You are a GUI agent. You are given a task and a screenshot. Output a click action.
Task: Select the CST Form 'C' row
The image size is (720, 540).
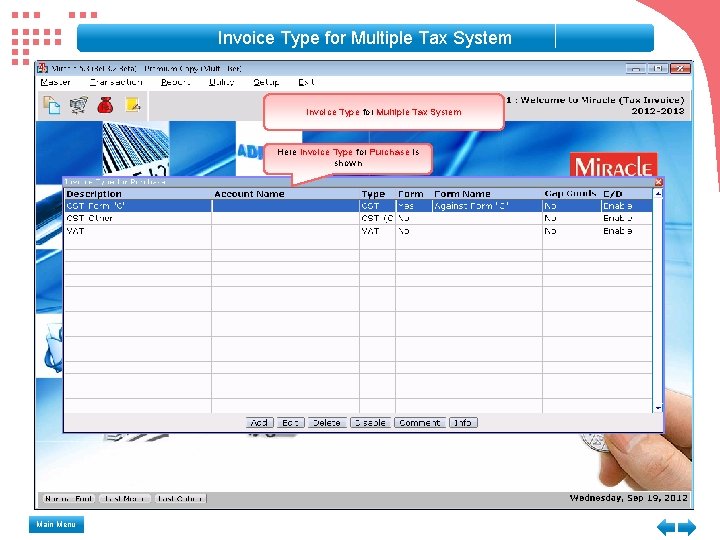[358, 206]
